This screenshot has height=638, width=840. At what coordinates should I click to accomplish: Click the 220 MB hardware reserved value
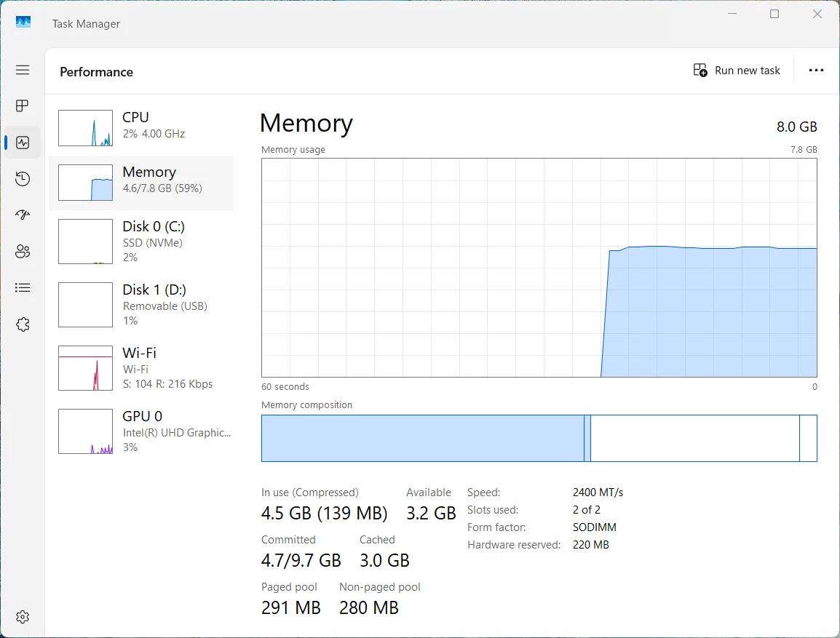click(x=591, y=545)
